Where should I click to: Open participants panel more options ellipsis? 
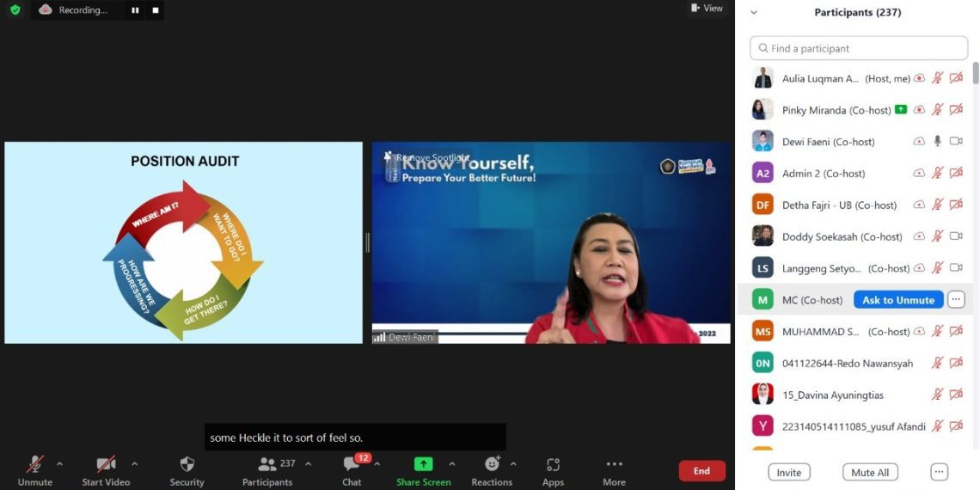(x=939, y=473)
